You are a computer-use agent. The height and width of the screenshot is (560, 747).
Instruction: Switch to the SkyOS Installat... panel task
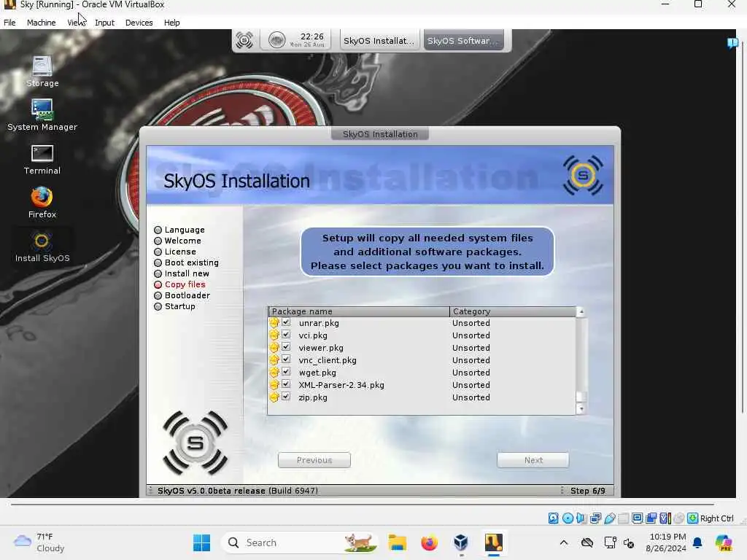click(x=379, y=41)
